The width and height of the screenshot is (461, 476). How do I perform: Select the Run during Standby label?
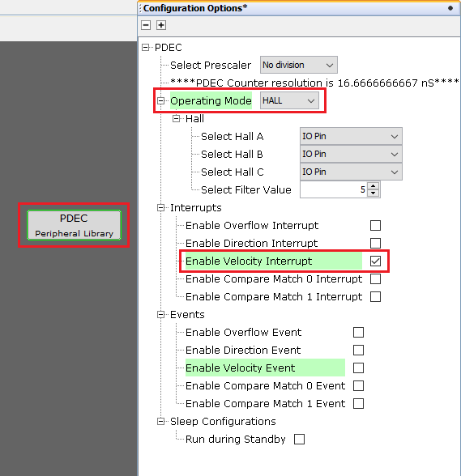[x=236, y=440]
